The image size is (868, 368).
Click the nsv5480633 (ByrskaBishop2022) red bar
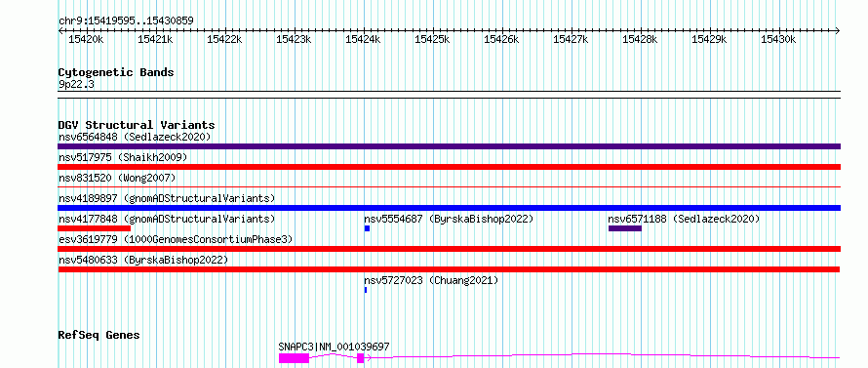click(x=449, y=269)
